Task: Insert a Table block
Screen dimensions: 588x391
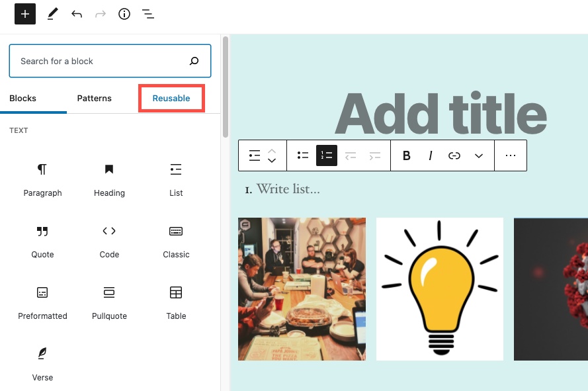Action: [176, 303]
